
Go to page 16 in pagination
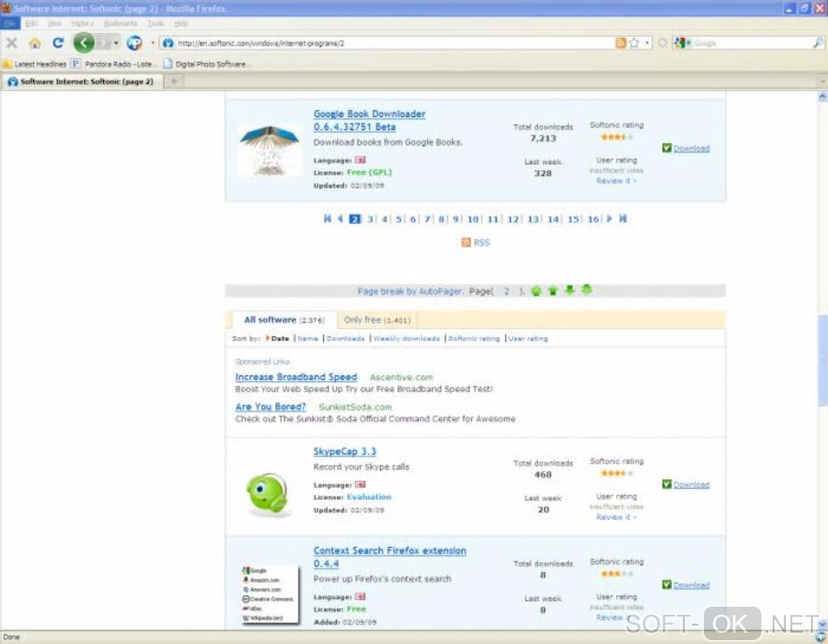click(593, 218)
